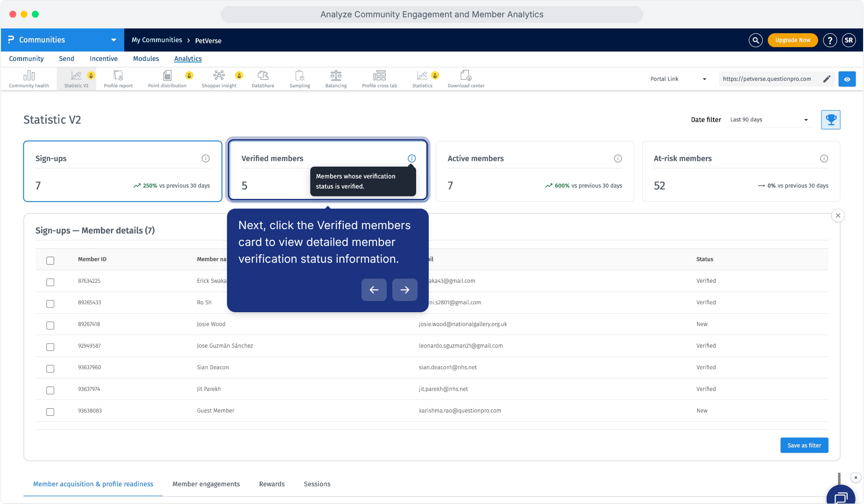Click the info icon on At-risk members card
This screenshot has height=504, width=864.
pyautogui.click(x=824, y=159)
